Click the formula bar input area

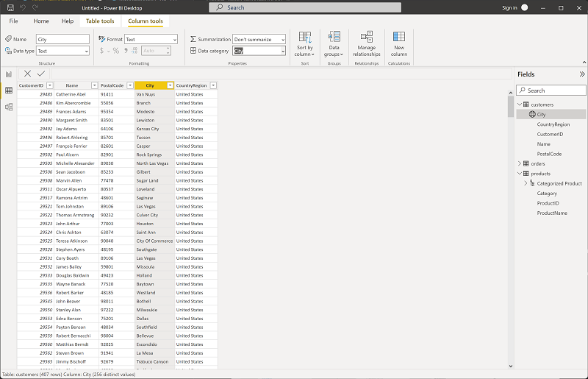point(282,74)
